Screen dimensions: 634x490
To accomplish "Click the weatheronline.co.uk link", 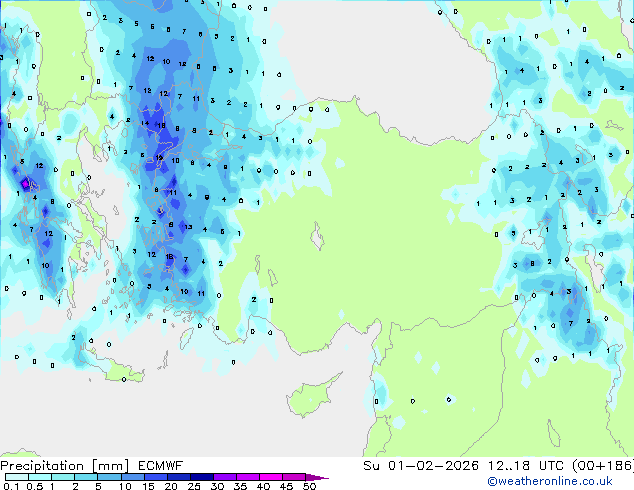I will point(550,481).
